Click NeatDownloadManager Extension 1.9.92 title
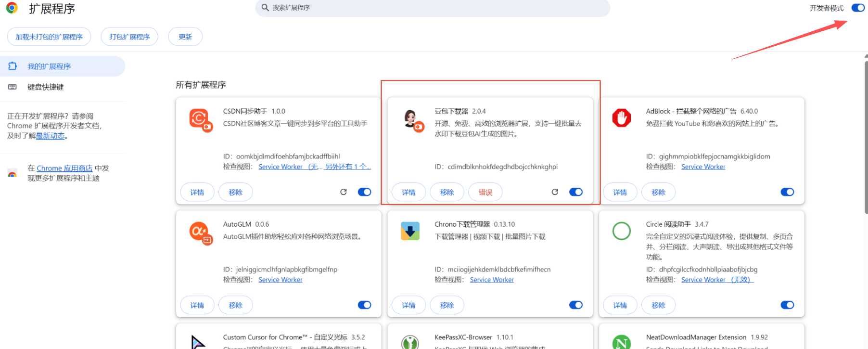This screenshot has height=349, width=868. (x=707, y=337)
